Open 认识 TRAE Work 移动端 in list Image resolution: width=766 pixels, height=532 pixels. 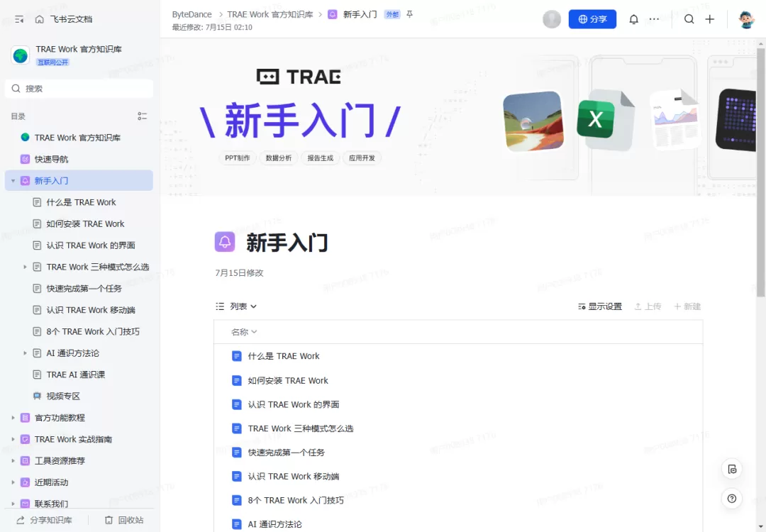pyautogui.click(x=293, y=476)
